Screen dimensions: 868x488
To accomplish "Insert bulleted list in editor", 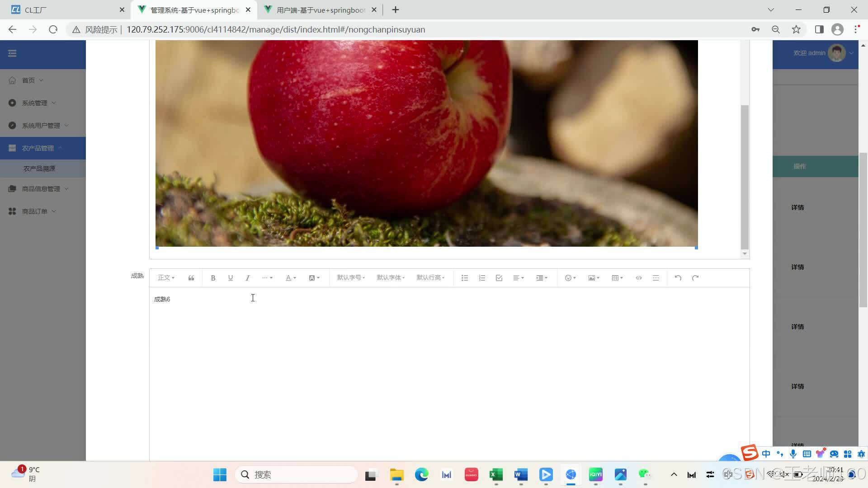I will [464, 278].
